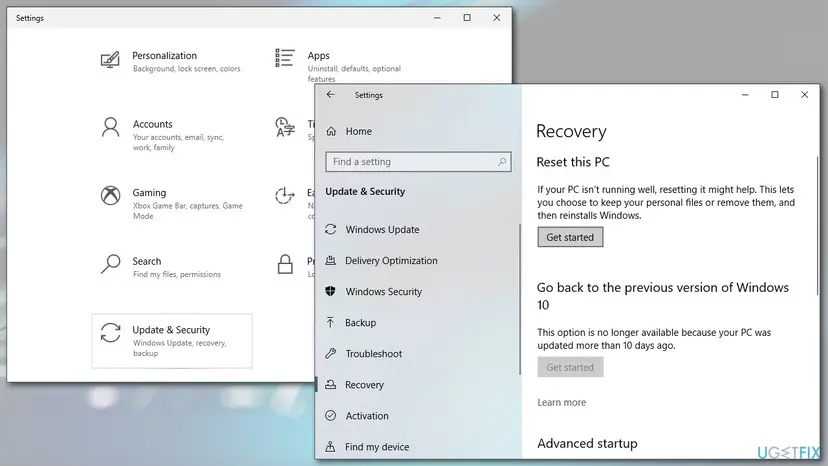Click the Update & Security sidebar heading
This screenshot has height=466, width=828.
click(x=365, y=191)
